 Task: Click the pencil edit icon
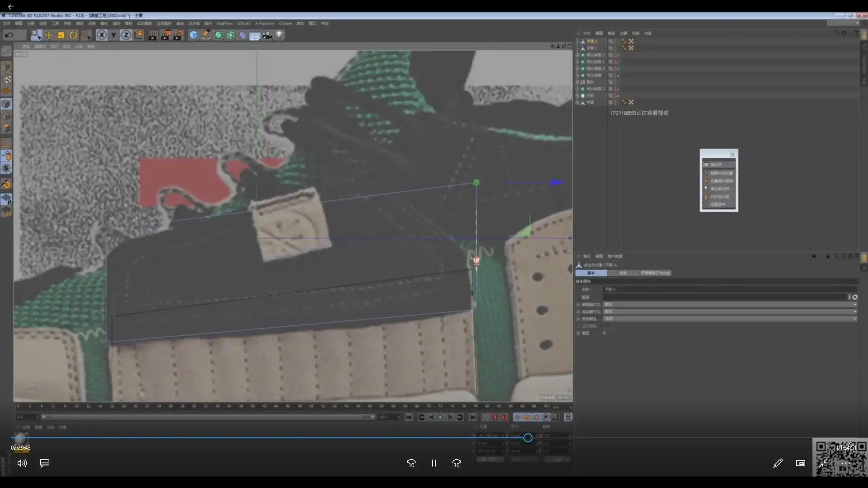778,463
